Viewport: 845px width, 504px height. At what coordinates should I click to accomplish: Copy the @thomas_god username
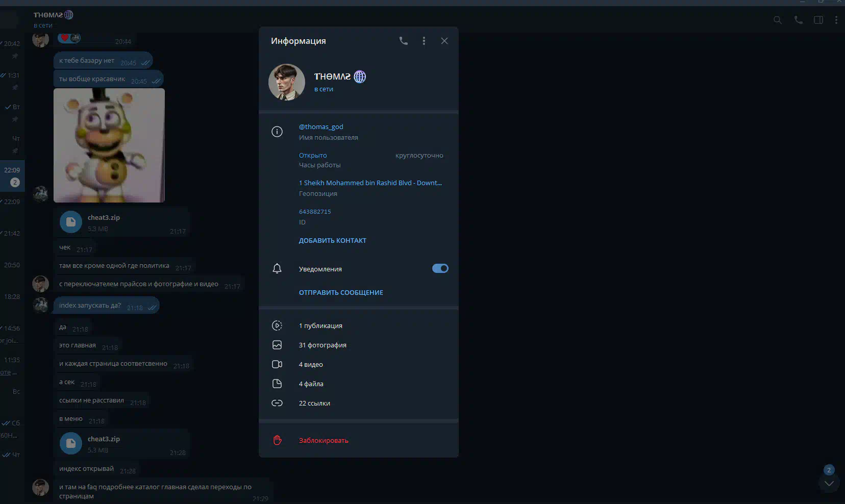tap(321, 127)
